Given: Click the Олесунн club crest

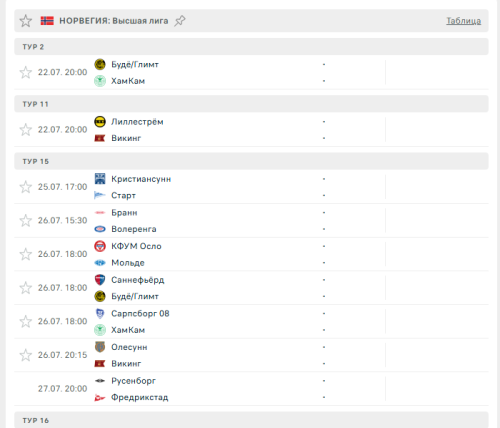Looking at the screenshot, I should pyautogui.click(x=100, y=347).
